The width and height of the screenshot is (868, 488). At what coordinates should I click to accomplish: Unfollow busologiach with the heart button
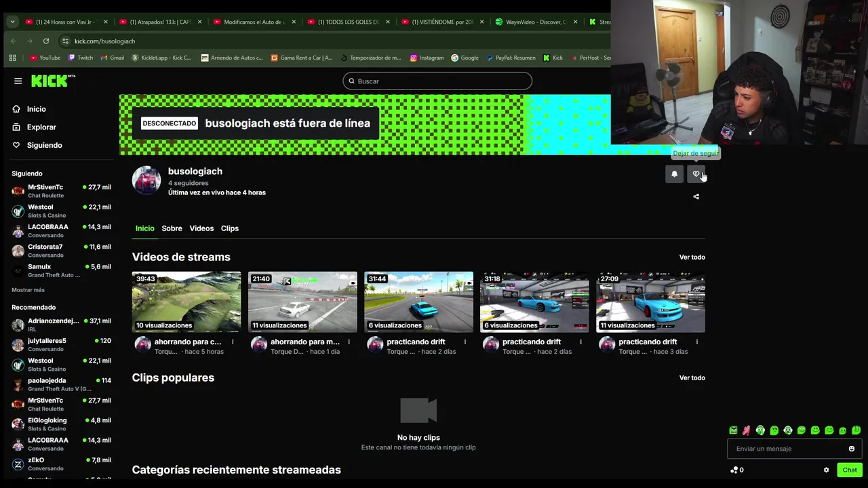(x=696, y=174)
